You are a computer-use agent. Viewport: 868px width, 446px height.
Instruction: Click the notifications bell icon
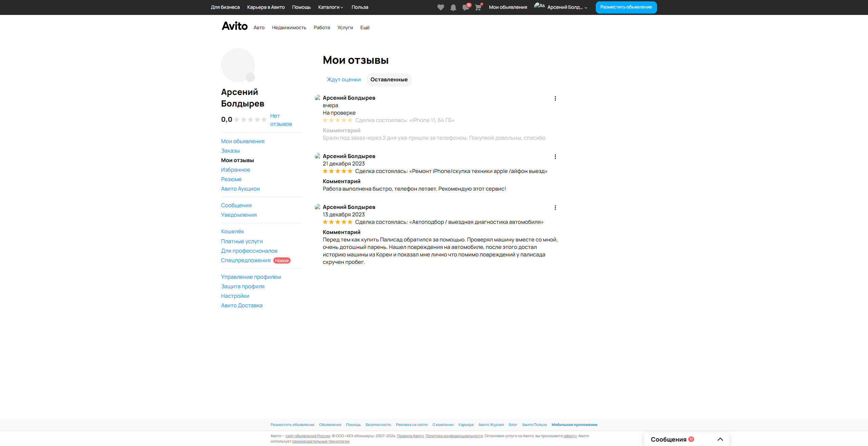point(453,7)
